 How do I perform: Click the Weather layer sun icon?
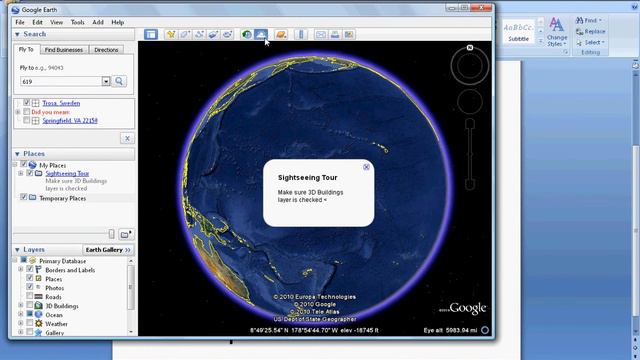click(38, 323)
